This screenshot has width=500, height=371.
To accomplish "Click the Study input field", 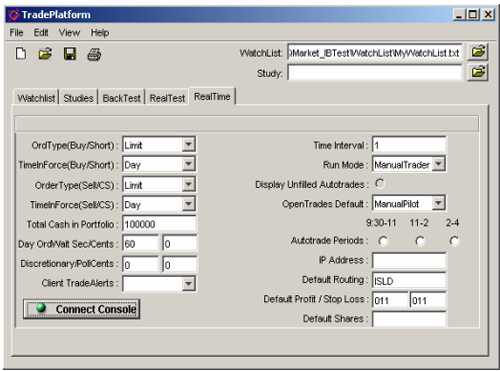I will coord(375,73).
